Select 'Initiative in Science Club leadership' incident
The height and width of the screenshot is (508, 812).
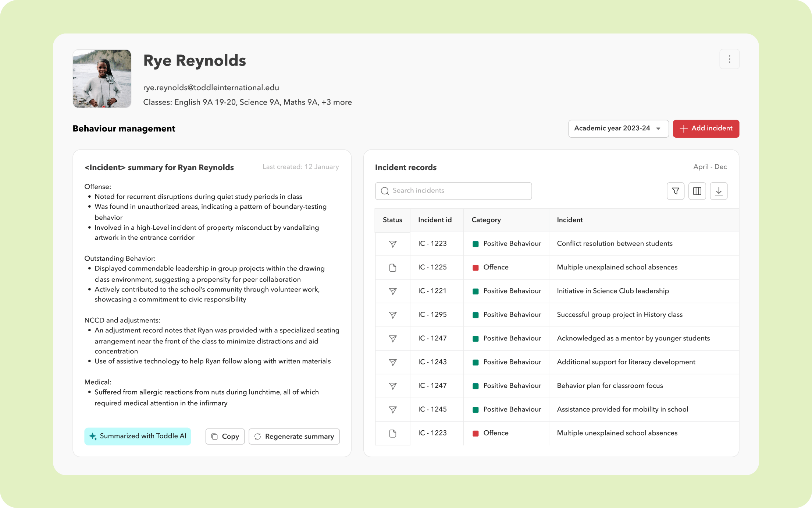point(613,291)
